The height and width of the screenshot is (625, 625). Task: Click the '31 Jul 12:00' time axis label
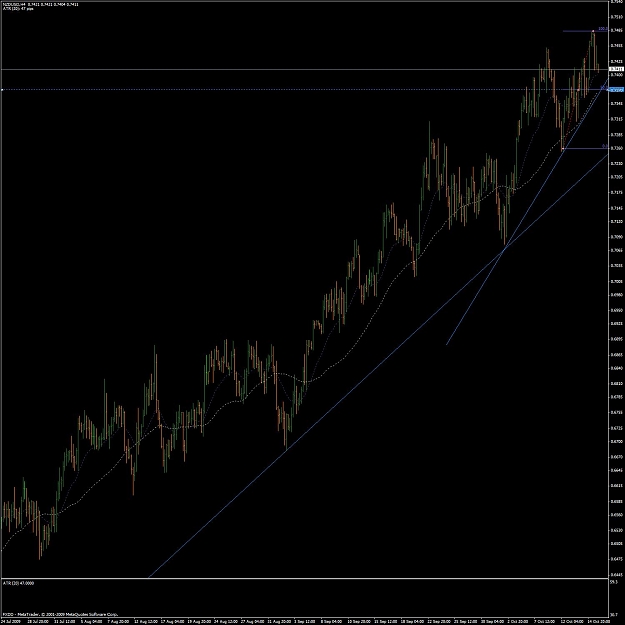click(65, 621)
